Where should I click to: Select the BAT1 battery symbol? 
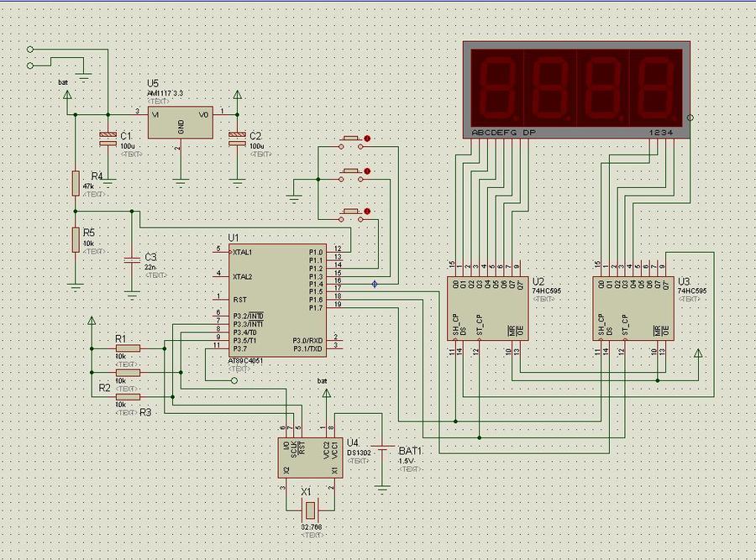[384, 453]
